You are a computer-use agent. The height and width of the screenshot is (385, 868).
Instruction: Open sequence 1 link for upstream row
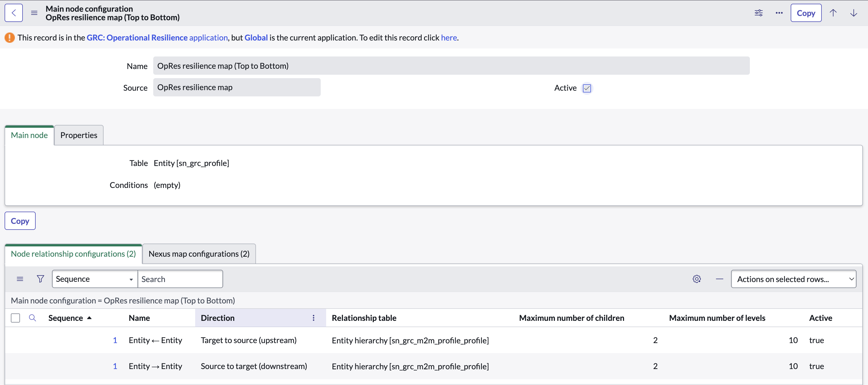pos(115,340)
